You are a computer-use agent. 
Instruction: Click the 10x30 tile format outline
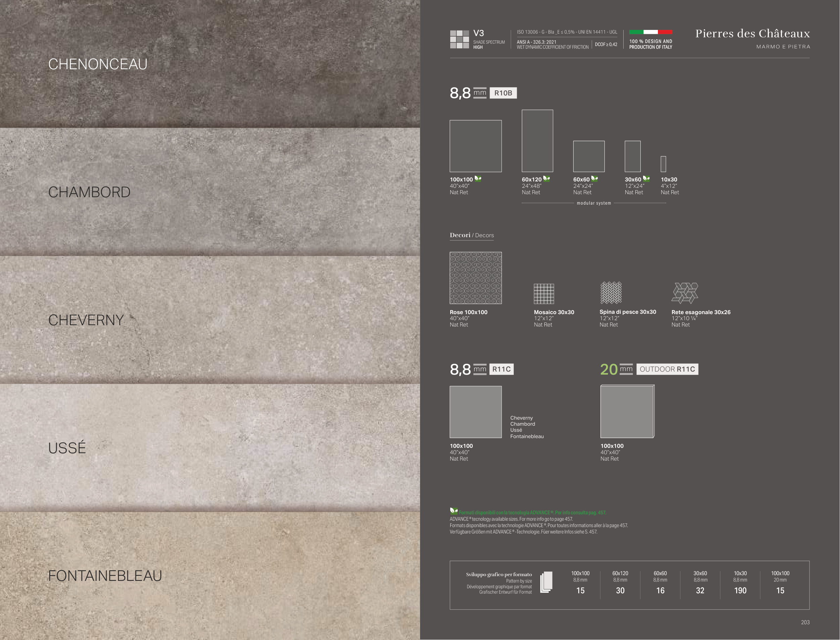click(663, 164)
